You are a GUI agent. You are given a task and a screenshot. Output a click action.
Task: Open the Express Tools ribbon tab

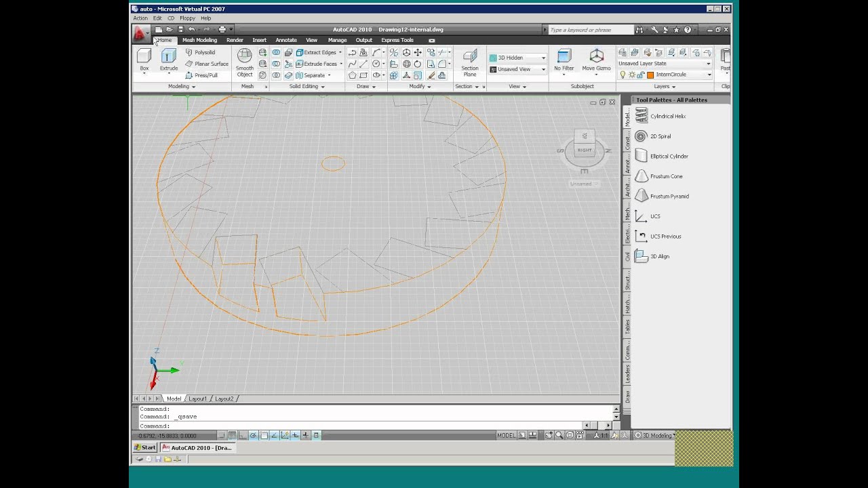397,40
